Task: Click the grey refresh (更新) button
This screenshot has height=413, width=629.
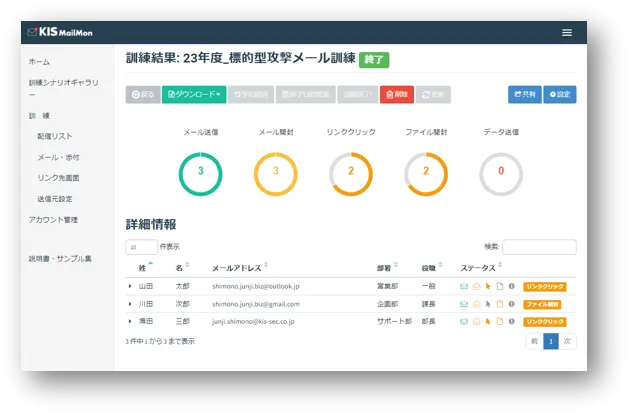Action: (433, 95)
